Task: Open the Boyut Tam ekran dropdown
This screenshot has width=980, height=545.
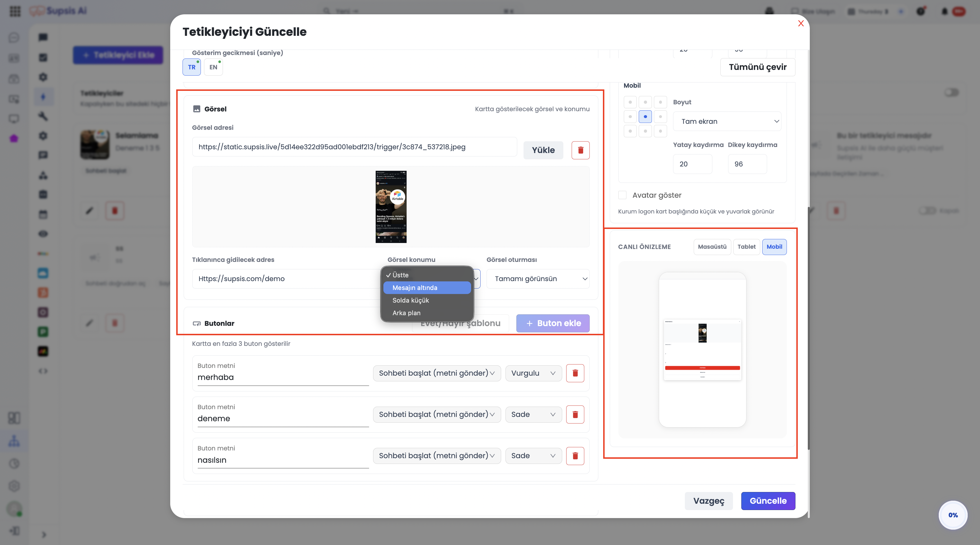Action: coord(727,121)
